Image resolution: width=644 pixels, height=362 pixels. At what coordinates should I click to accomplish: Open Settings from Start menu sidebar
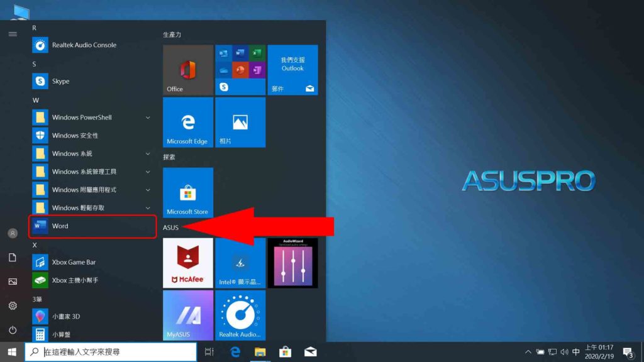[13, 306]
